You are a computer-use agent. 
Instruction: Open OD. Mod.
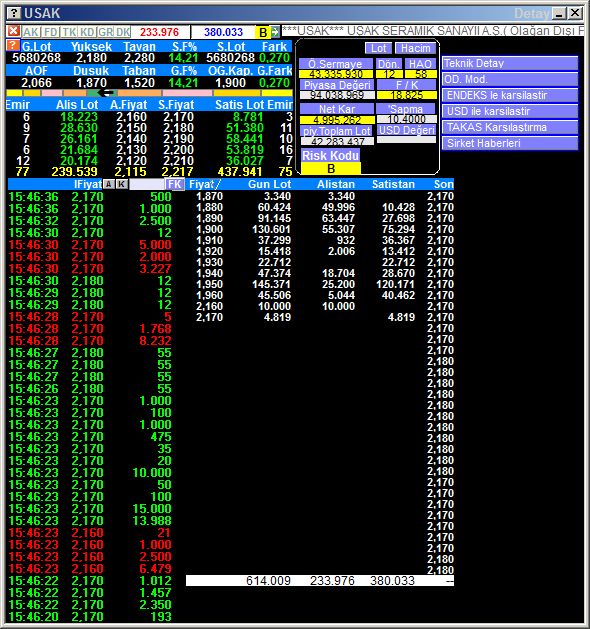pos(510,79)
